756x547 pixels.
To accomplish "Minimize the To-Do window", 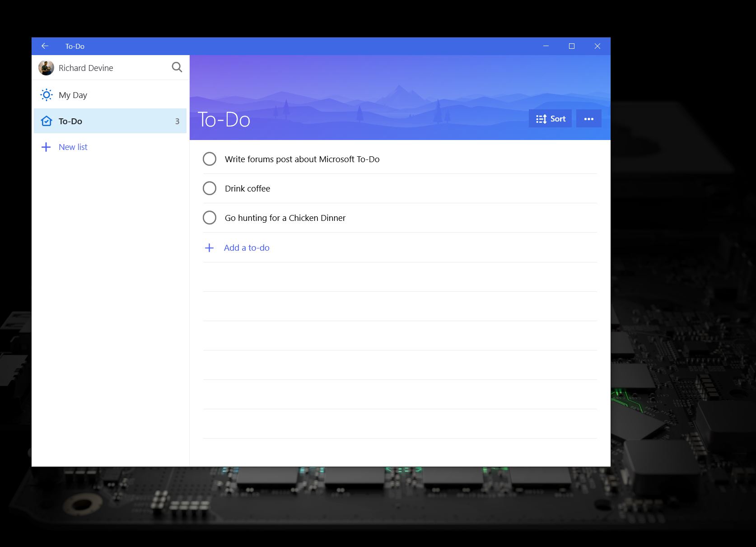I will (x=546, y=46).
